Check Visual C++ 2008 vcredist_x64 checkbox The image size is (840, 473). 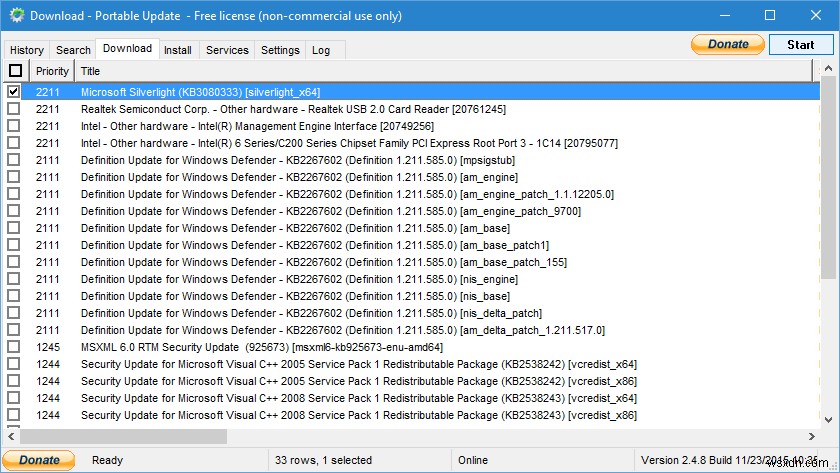point(13,398)
